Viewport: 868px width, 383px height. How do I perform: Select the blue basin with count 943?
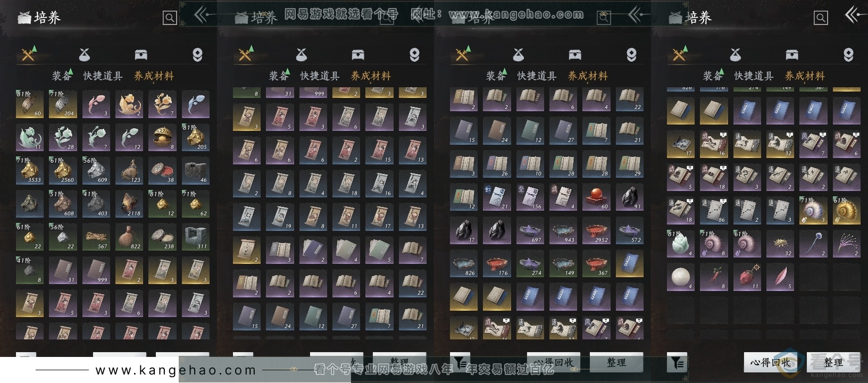[563, 230]
